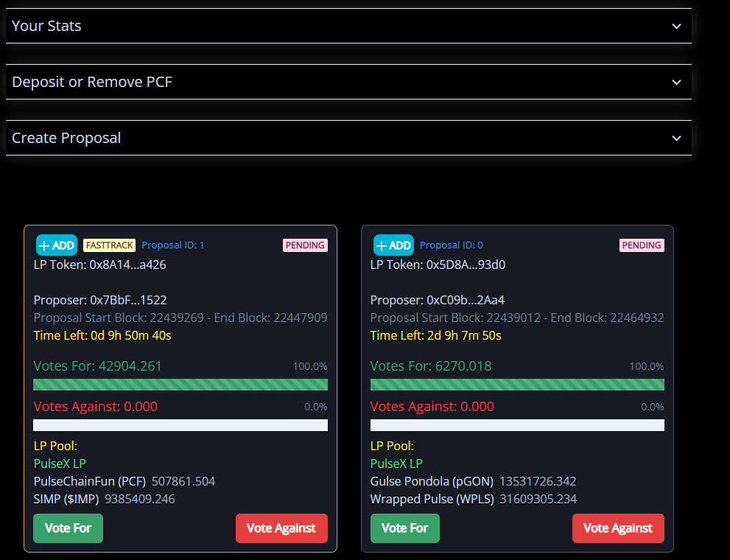Expand the Create Proposal chevron
The image size is (730, 560).
tap(676, 139)
